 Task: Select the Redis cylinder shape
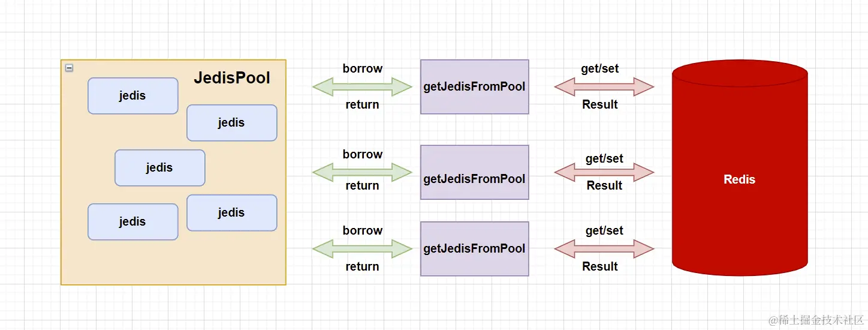coord(740,168)
